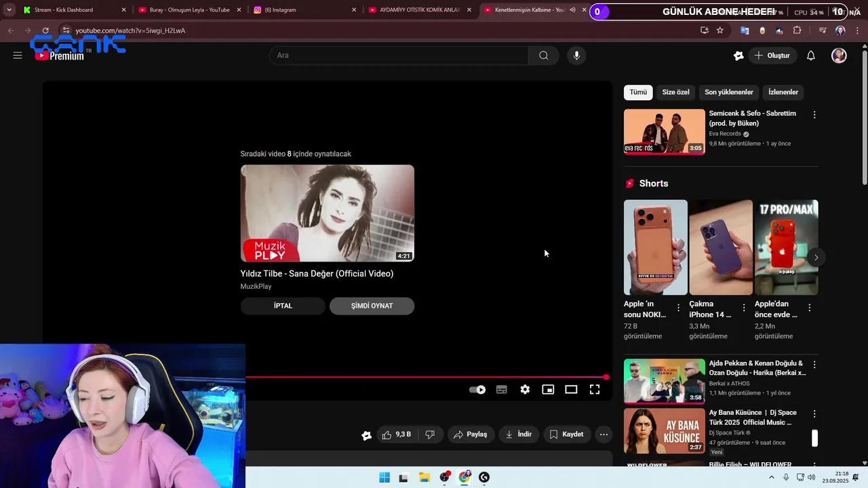The width and height of the screenshot is (868, 488).
Task: Click the search magnifier button
Action: [543, 56]
